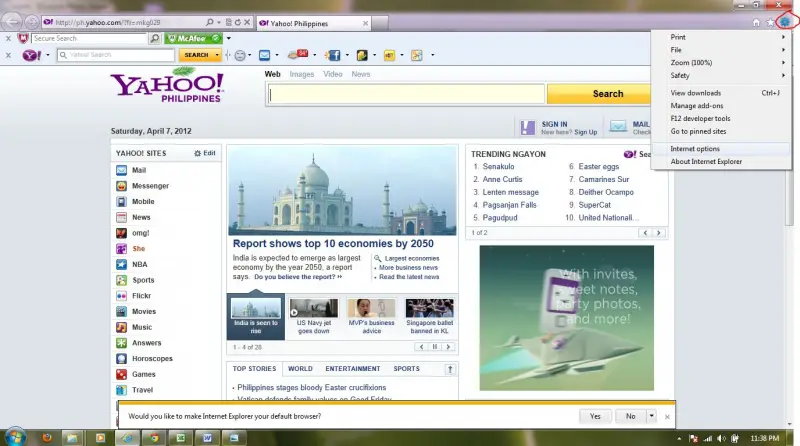This screenshot has width=800, height=446.
Task: Click the US Navy jet thumbnail
Action: [313, 308]
